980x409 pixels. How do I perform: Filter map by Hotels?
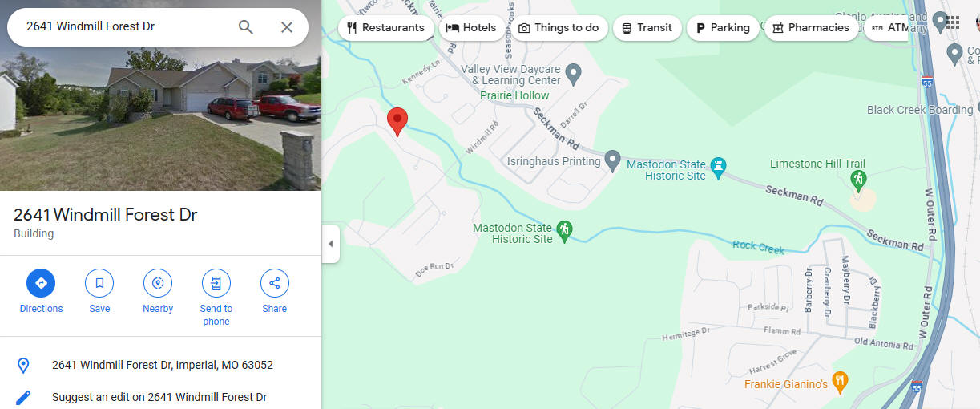[x=472, y=28]
